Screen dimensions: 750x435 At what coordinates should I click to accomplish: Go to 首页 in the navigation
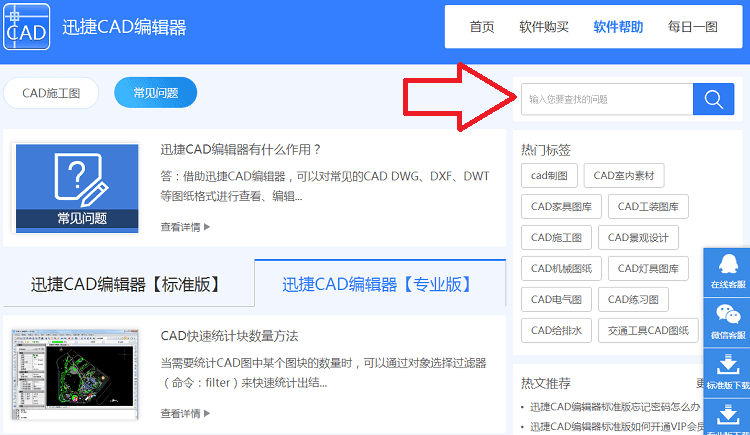(481, 27)
